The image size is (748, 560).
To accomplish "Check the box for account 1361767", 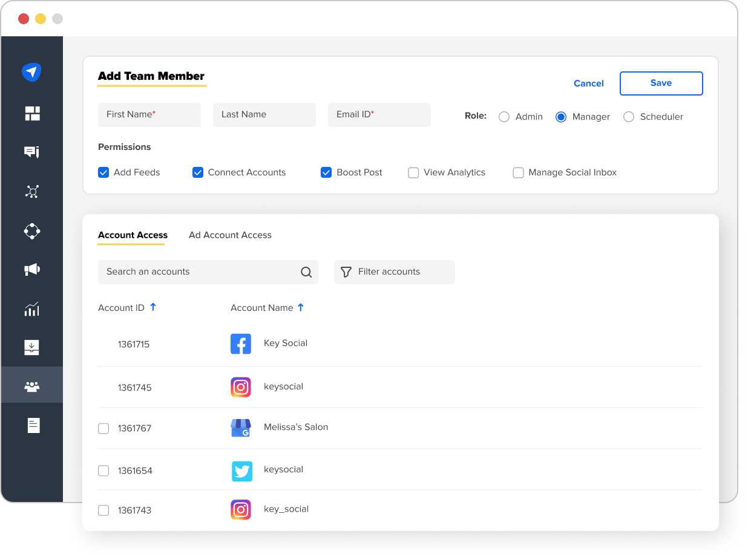I will click(x=103, y=428).
